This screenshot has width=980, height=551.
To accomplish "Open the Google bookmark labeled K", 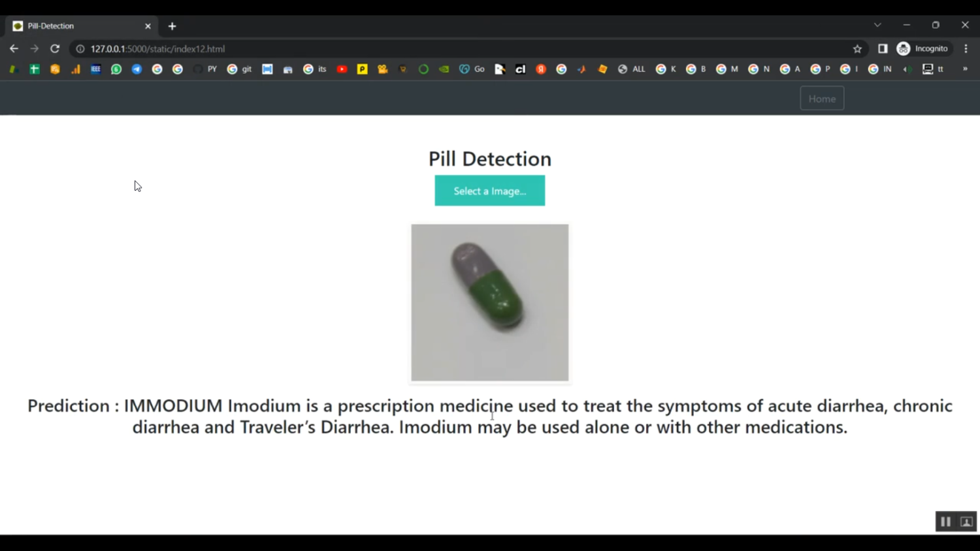I will pyautogui.click(x=666, y=69).
